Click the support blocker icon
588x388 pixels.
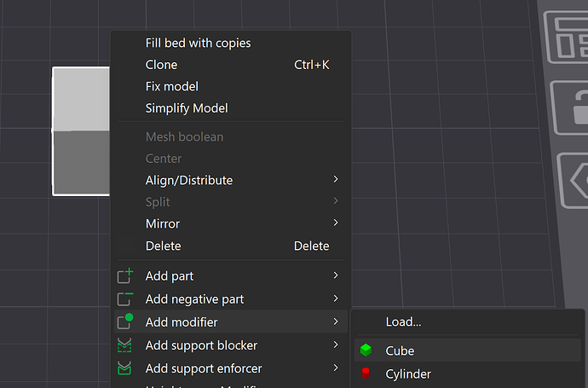pyautogui.click(x=124, y=345)
